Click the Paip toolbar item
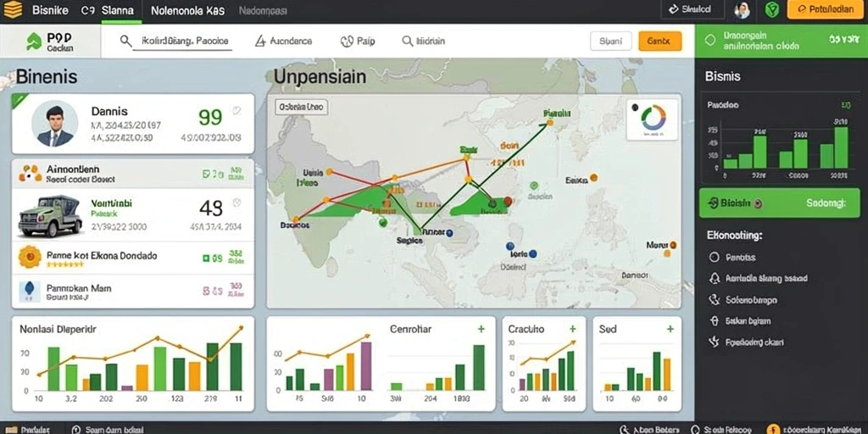868x434 pixels. coord(358,41)
